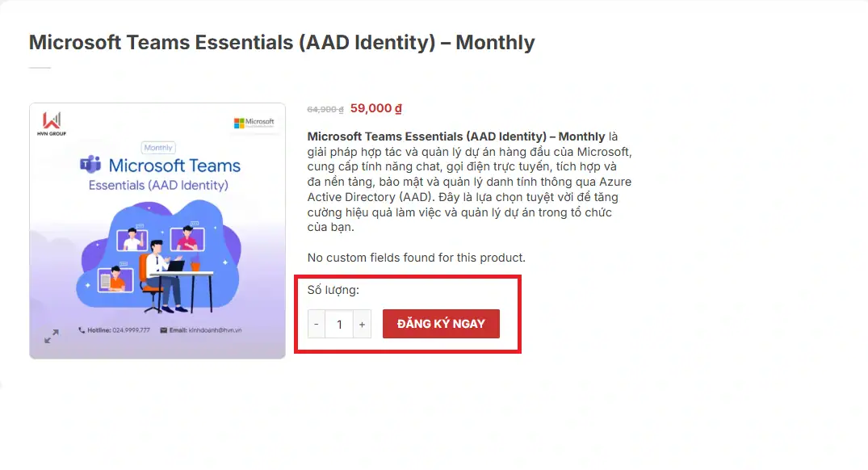Click the hotline phone icon
The height and width of the screenshot is (470, 868).
tap(82, 330)
